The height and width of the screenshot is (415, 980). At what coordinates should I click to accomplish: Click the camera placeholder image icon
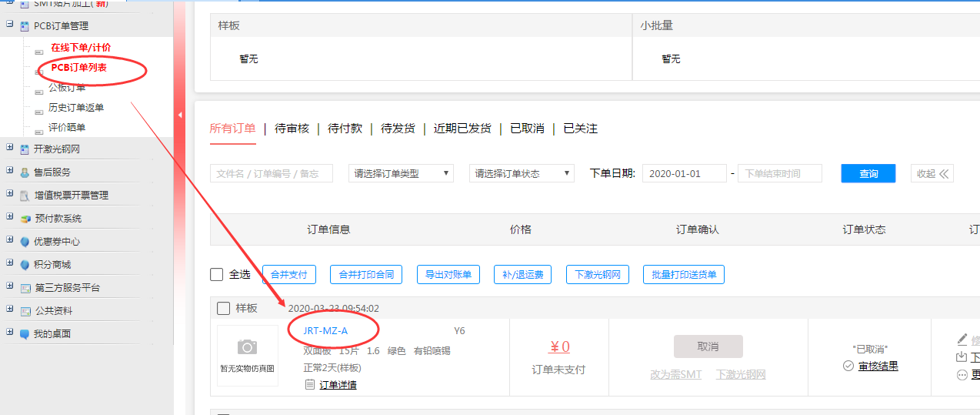[247, 347]
